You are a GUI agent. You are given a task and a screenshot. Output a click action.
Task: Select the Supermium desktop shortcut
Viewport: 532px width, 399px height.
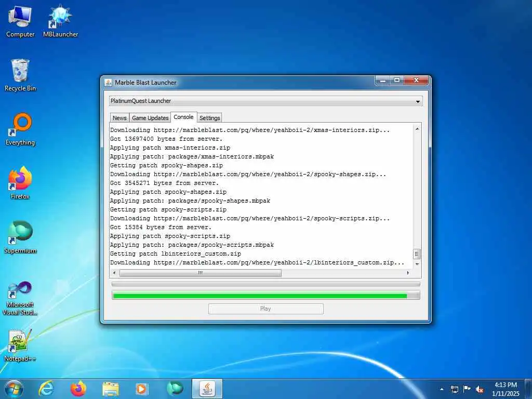click(x=20, y=237)
